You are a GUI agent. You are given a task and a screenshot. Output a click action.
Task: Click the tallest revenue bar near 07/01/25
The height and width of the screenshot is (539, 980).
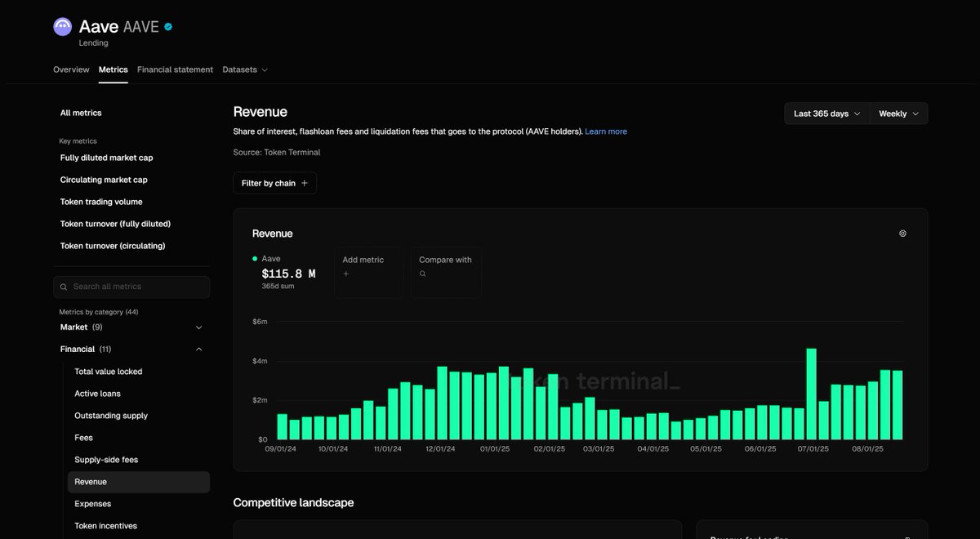click(x=811, y=394)
